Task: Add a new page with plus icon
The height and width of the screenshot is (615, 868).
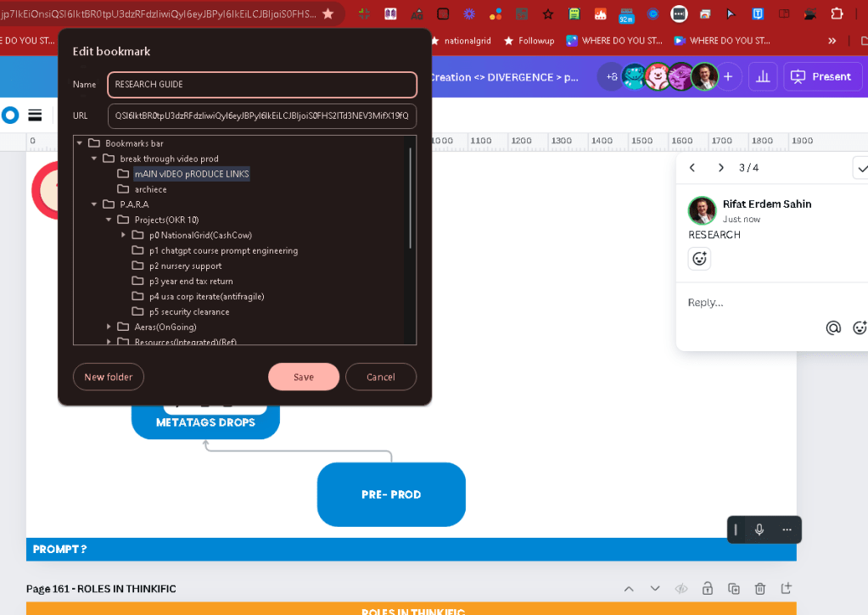Action: pos(786,589)
